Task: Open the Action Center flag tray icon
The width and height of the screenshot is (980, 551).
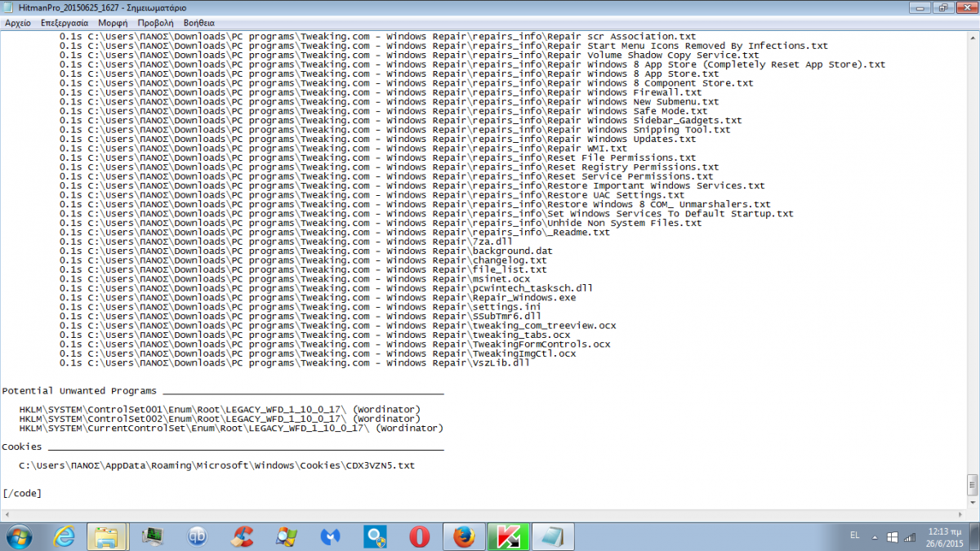Action: [893, 536]
